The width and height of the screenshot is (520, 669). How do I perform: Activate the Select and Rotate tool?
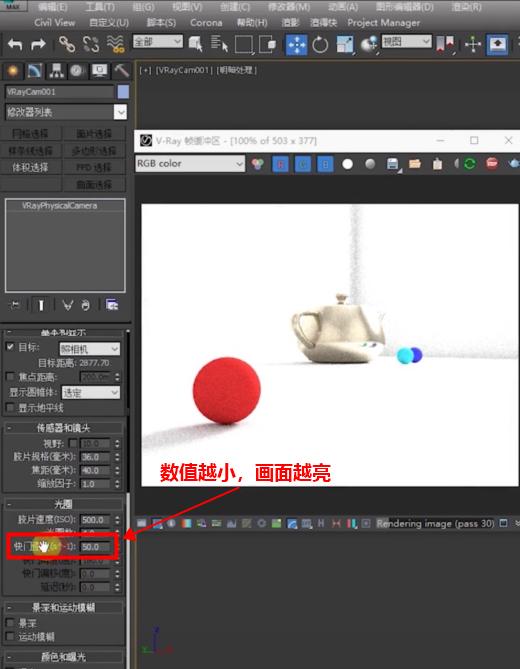(320, 44)
